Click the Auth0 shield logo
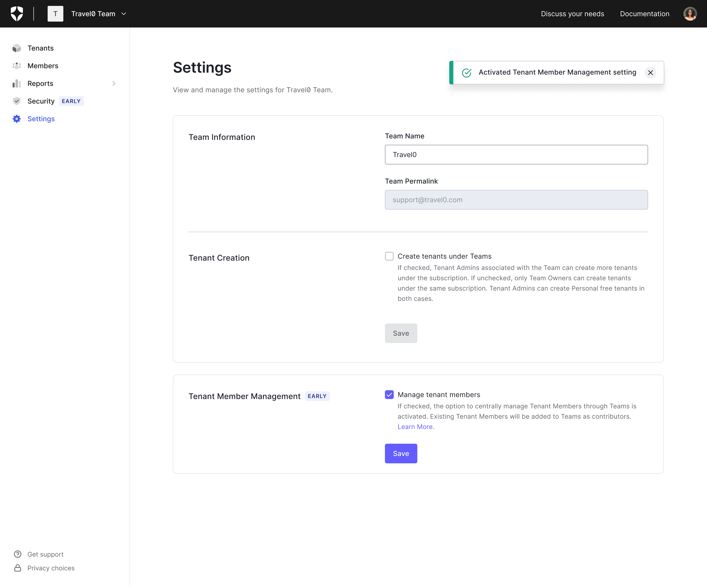This screenshot has width=707, height=588. coord(17,14)
